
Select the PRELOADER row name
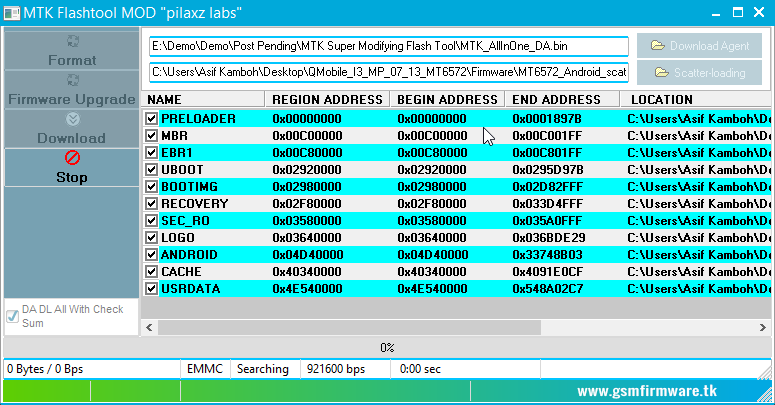pos(198,119)
